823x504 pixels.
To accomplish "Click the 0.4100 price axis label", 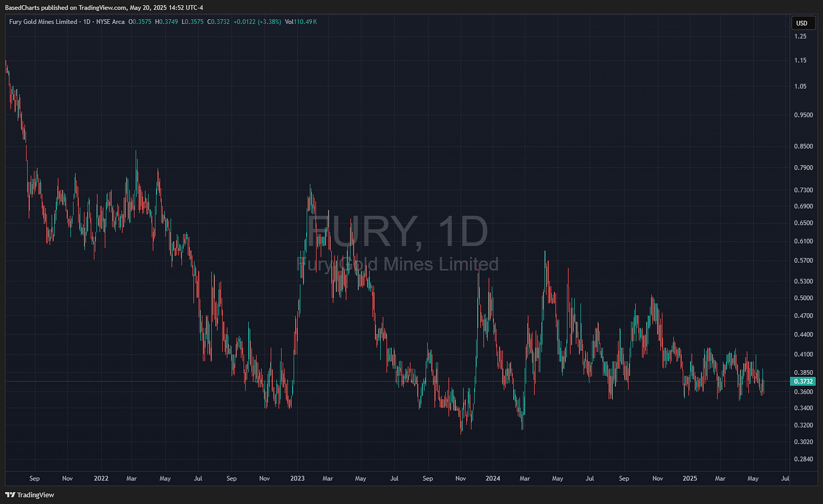I will (803, 354).
